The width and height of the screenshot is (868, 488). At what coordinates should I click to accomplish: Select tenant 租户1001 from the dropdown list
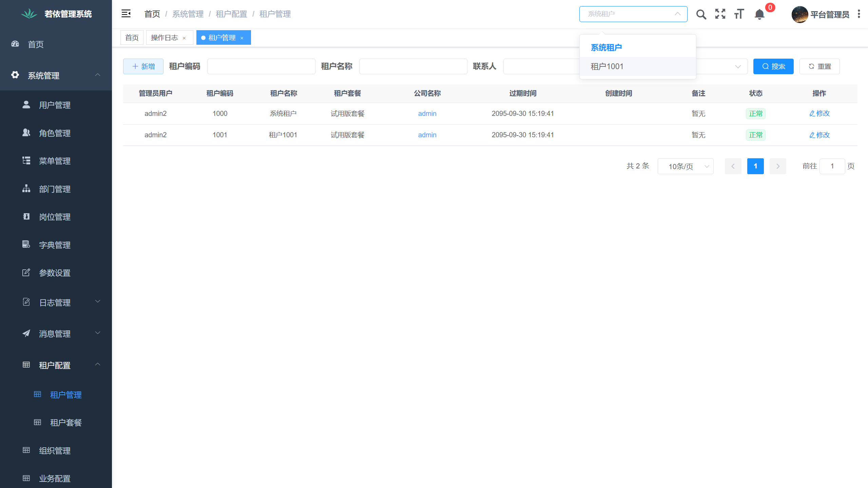[x=606, y=66]
